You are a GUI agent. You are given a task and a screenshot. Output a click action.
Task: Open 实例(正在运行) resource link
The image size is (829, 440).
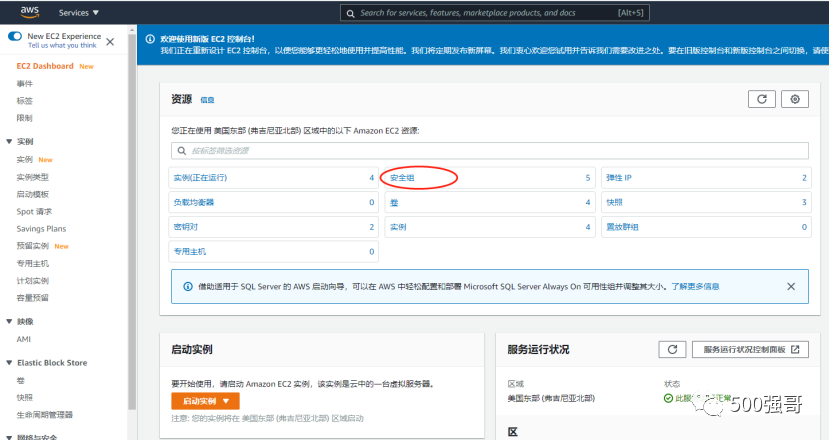tap(200, 178)
